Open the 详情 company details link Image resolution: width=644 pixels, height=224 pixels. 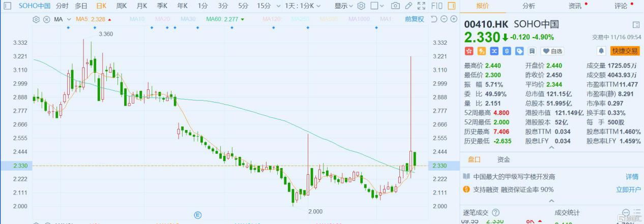coord(632,177)
